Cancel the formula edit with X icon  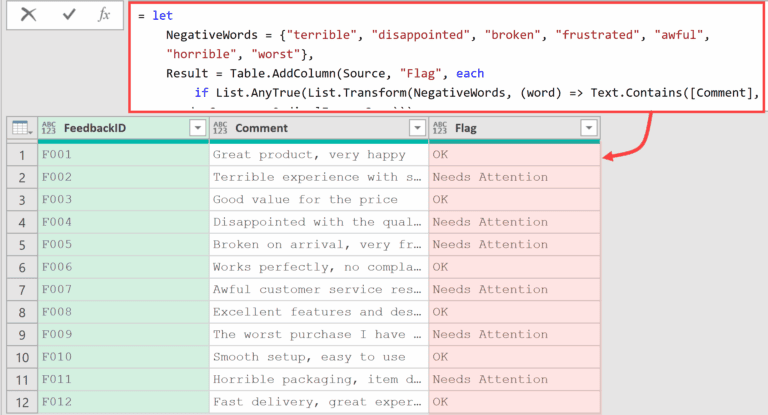(28, 15)
